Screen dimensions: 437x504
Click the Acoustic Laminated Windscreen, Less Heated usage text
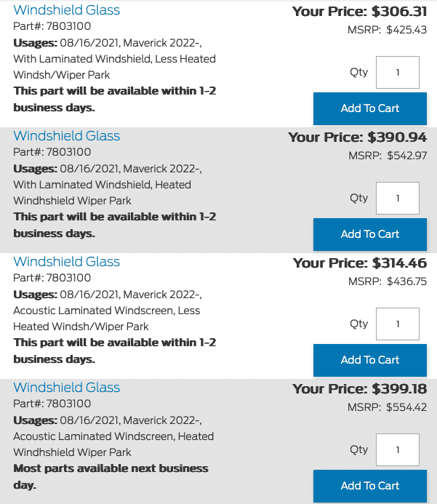pos(106,319)
